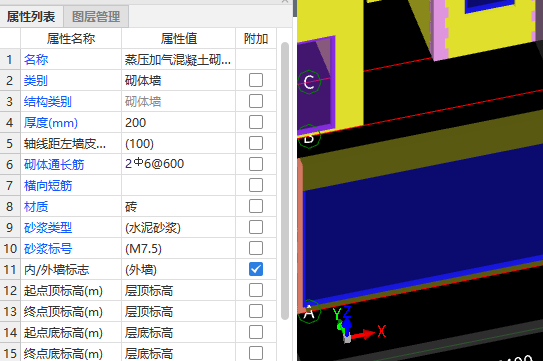Select the (水泥砂浆) value cell

point(178,228)
